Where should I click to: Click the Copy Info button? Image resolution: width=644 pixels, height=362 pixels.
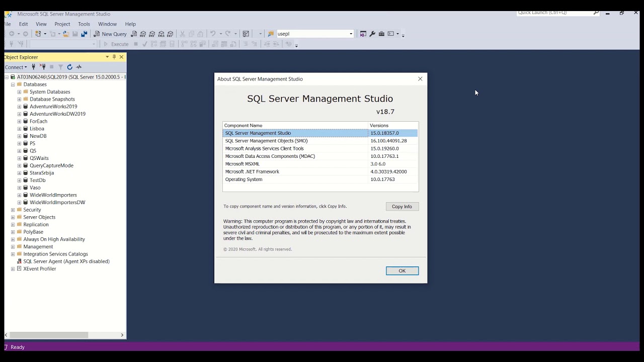click(x=402, y=207)
